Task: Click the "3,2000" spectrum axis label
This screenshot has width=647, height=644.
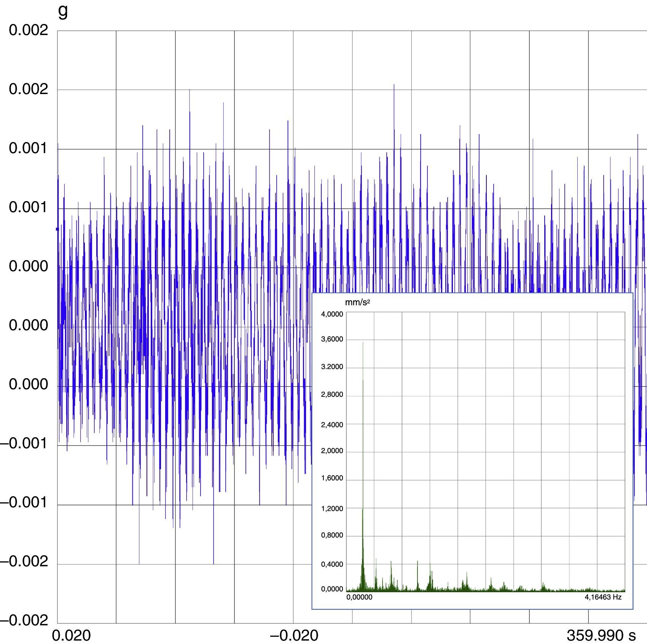Action: pos(332,367)
